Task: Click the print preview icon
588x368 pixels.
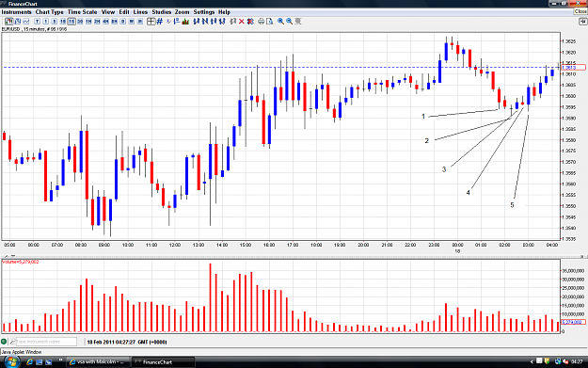Action: [270, 22]
